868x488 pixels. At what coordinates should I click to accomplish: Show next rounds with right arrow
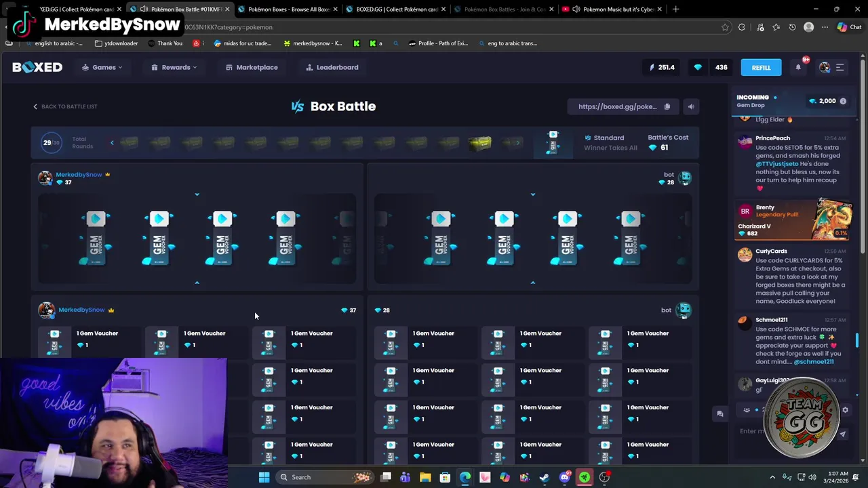[x=518, y=142]
